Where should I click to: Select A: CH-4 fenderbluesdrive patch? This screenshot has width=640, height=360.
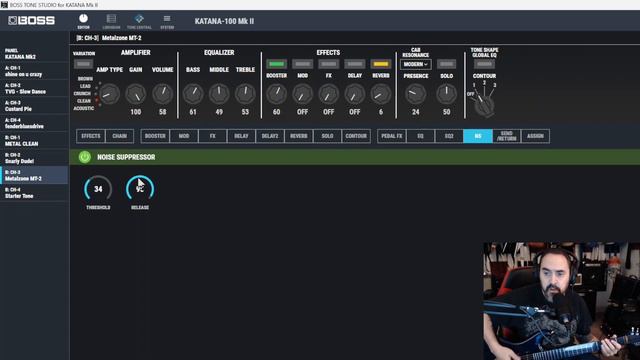34,123
